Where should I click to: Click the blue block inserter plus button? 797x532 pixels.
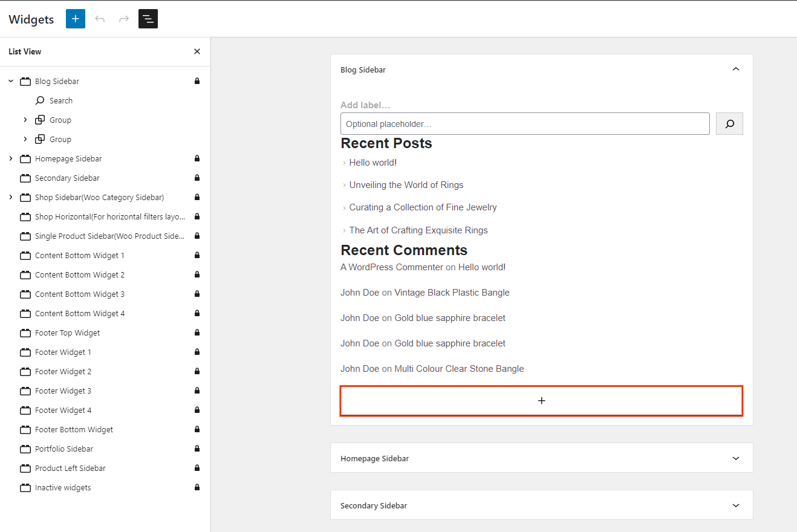pos(75,19)
